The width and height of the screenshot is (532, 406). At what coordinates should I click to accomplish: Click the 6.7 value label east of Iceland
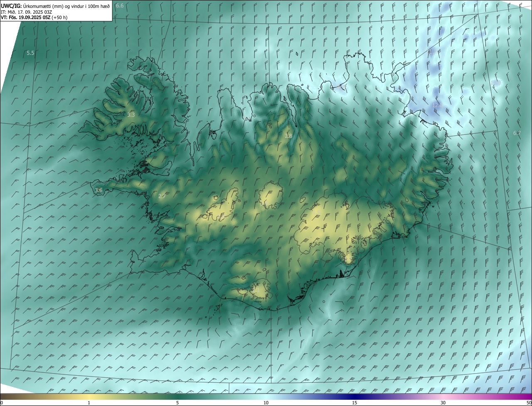tap(517, 133)
